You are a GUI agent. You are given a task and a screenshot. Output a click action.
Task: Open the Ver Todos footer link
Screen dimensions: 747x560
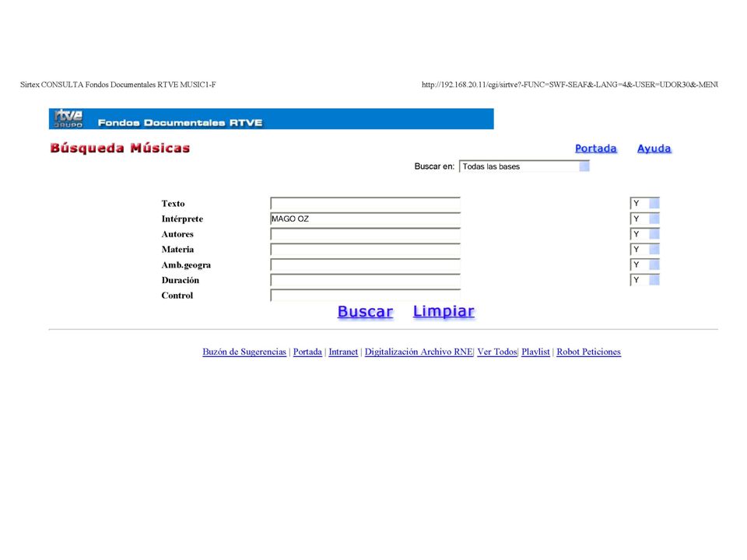tap(497, 352)
